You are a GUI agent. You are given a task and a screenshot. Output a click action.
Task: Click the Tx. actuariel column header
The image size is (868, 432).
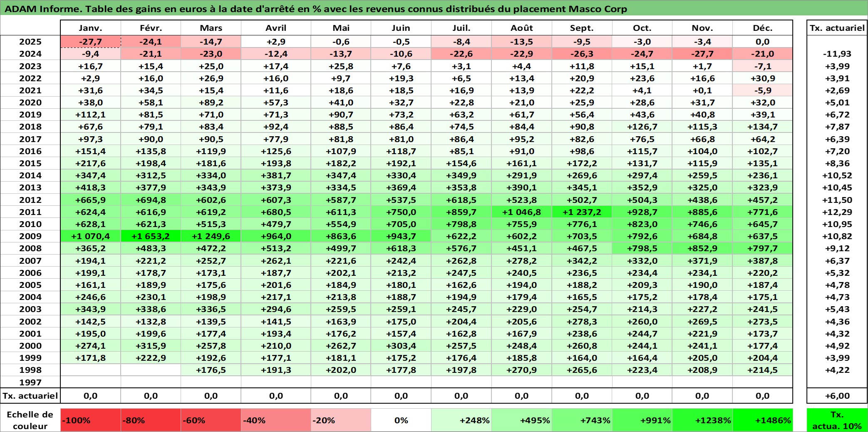click(837, 28)
